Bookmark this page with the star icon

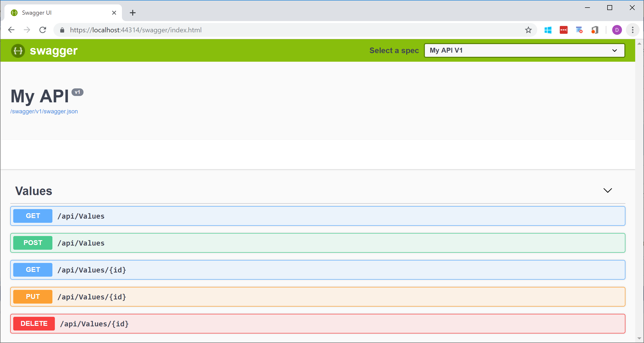[x=528, y=30]
